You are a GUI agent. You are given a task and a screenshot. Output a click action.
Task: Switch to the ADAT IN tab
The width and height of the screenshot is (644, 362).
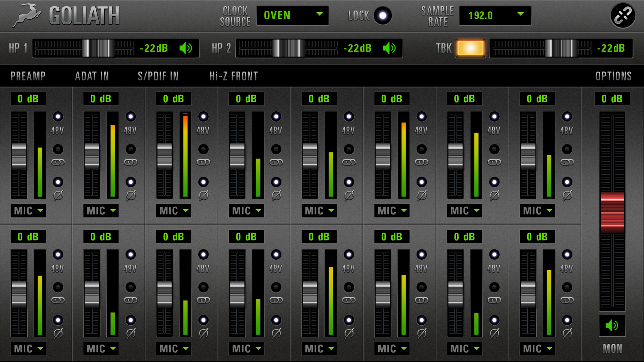coord(92,76)
